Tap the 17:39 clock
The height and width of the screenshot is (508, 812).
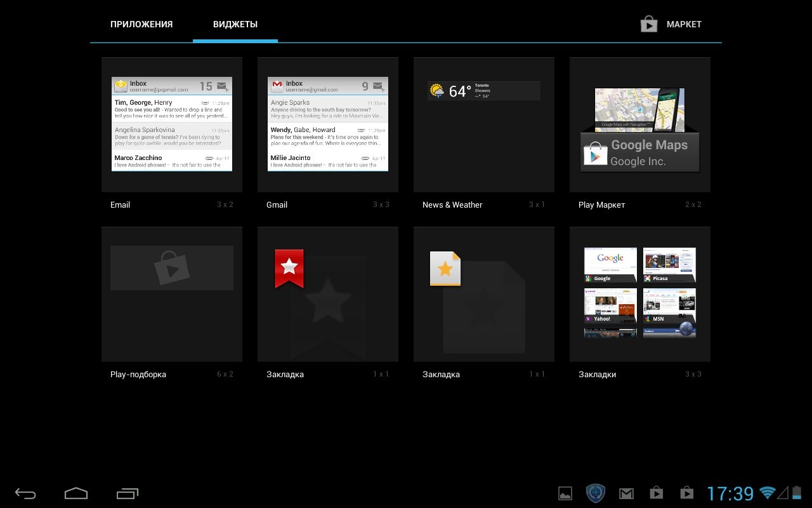coord(730,493)
